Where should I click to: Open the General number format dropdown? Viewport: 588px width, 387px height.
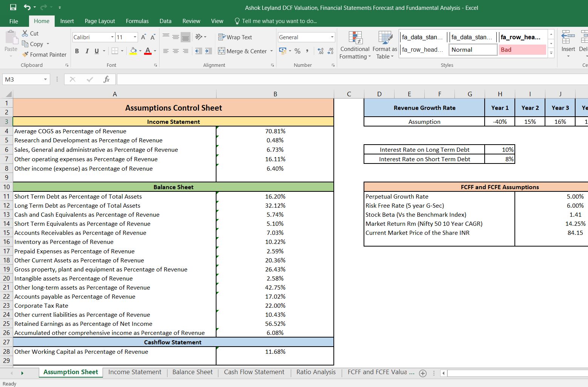332,37
